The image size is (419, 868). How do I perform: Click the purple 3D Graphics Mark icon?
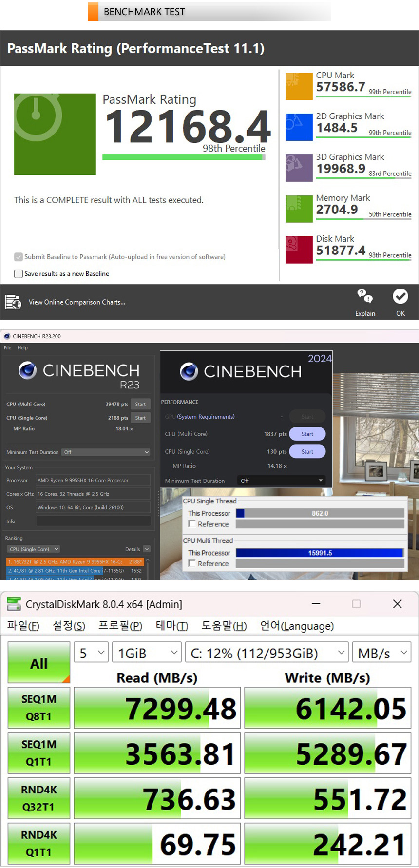click(299, 168)
